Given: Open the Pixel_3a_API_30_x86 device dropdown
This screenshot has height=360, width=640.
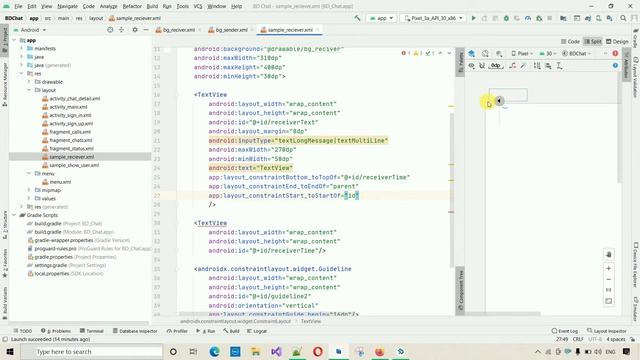Looking at the screenshot, I should coord(433,18).
